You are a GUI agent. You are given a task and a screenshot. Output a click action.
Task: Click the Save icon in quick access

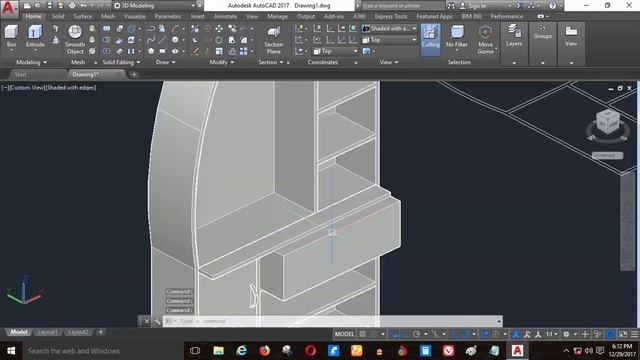click(49, 6)
